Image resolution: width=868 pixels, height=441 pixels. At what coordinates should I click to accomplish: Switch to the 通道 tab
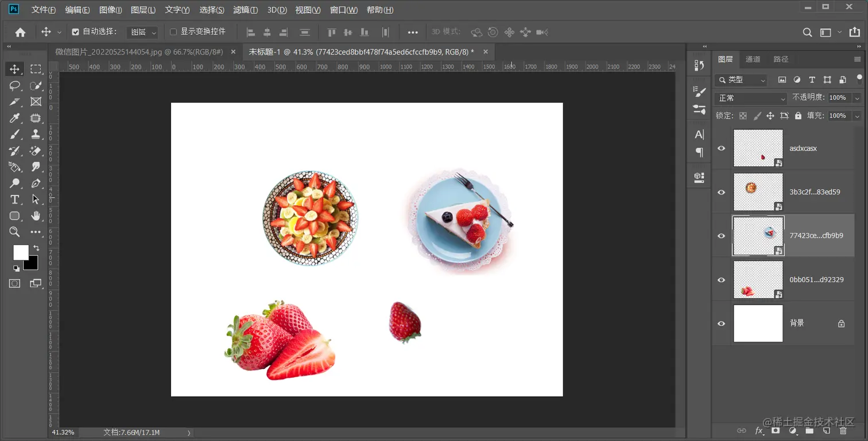coord(753,59)
